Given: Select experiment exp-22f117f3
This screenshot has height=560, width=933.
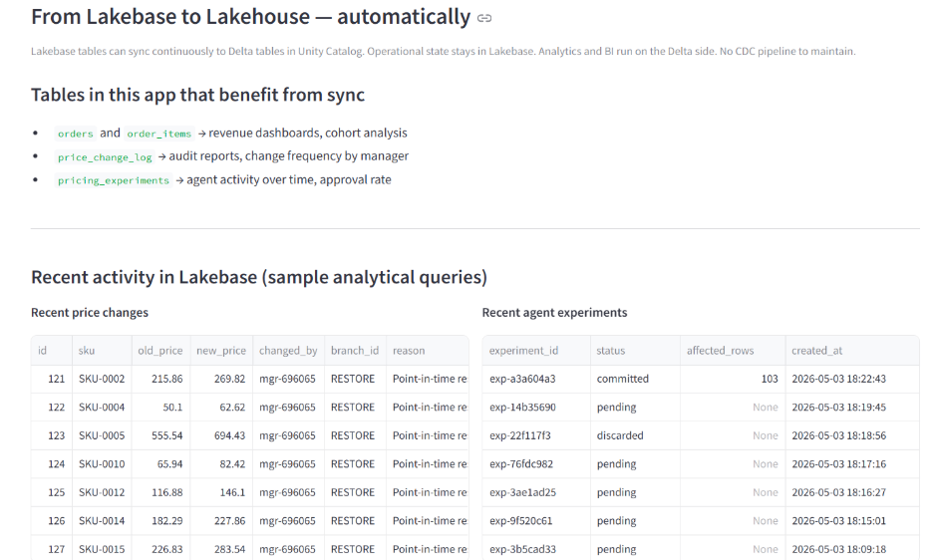Looking at the screenshot, I should click(536, 435).
